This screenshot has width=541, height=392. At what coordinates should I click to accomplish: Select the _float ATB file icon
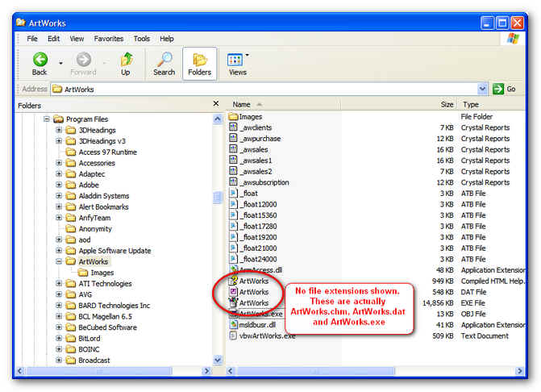click(x=234, y=194)
